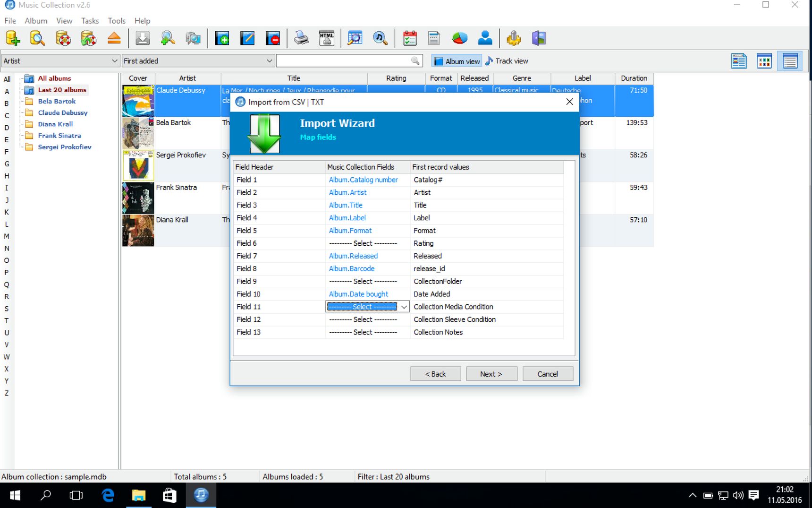Click the Field 12 Select mapping cell
Viewport: 812px width, 508px height.
(x=368, y=319)
